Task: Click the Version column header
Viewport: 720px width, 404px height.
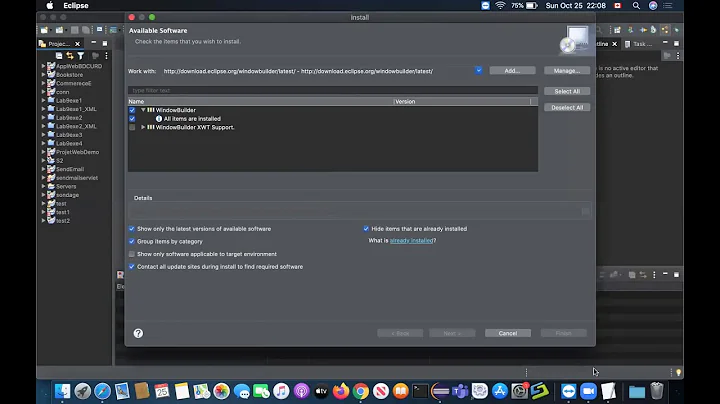Action: [x=462, y=101]
